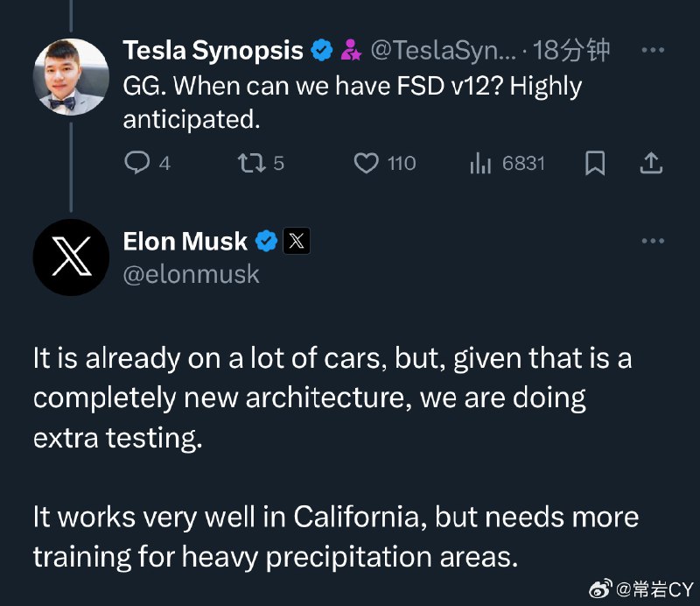The image size is (700, 606).
Task: Click the 18分钟 timestamp
Action: click(x=571, y=50)
